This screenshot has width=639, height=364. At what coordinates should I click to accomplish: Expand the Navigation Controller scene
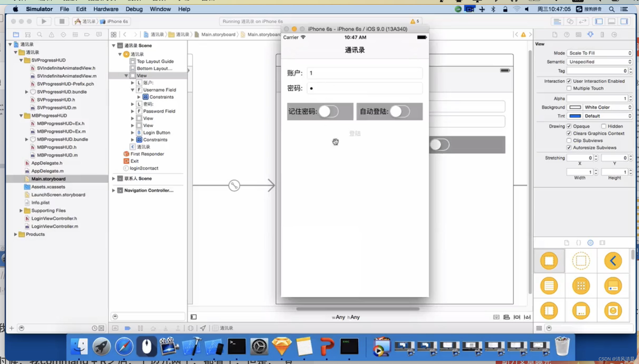click(x=114, y=190)
